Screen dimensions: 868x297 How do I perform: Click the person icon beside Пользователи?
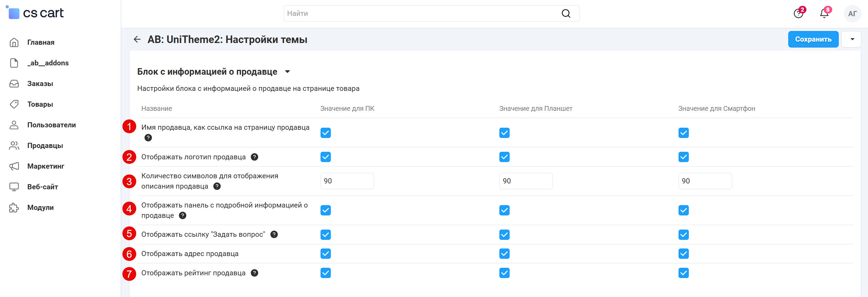point(14,125)
